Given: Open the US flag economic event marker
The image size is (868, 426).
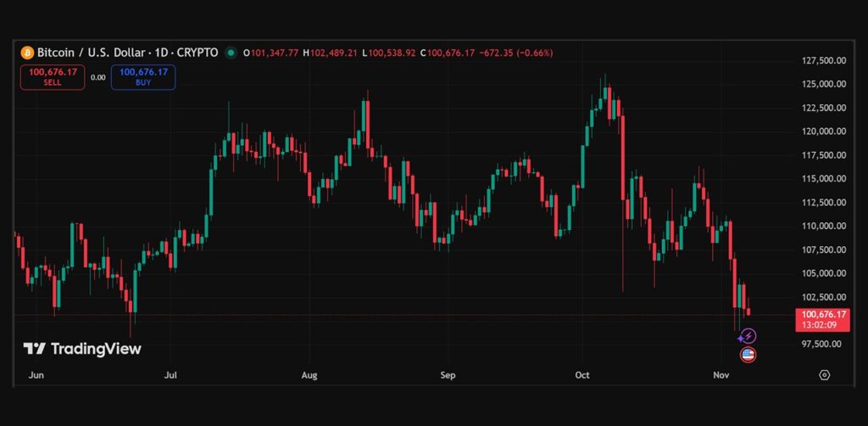Looking at the screenshot, I should pyautogui.click(x=748, y=355).
